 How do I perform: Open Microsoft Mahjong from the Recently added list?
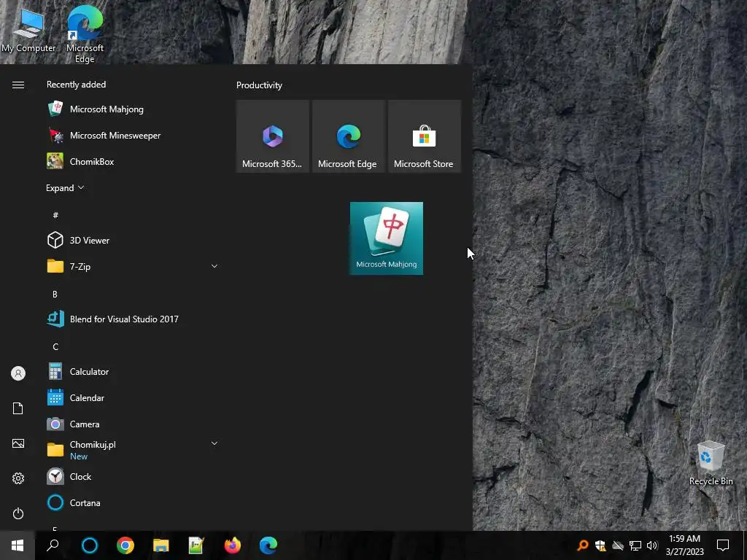[133, 109]
